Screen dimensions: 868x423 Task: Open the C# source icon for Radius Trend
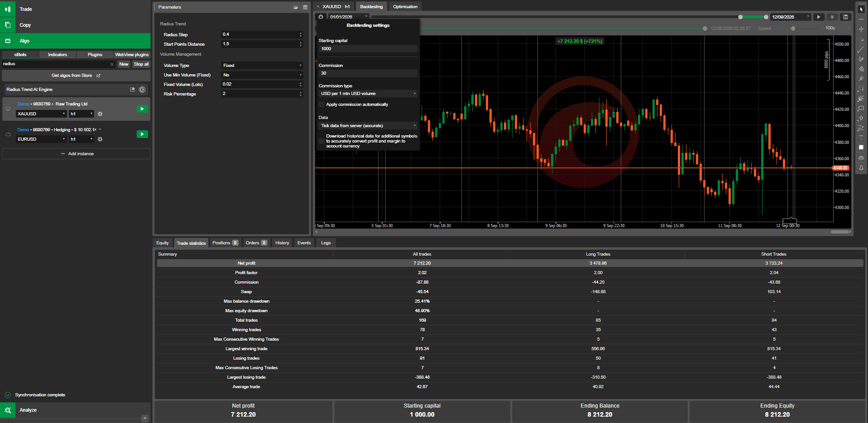142,90
